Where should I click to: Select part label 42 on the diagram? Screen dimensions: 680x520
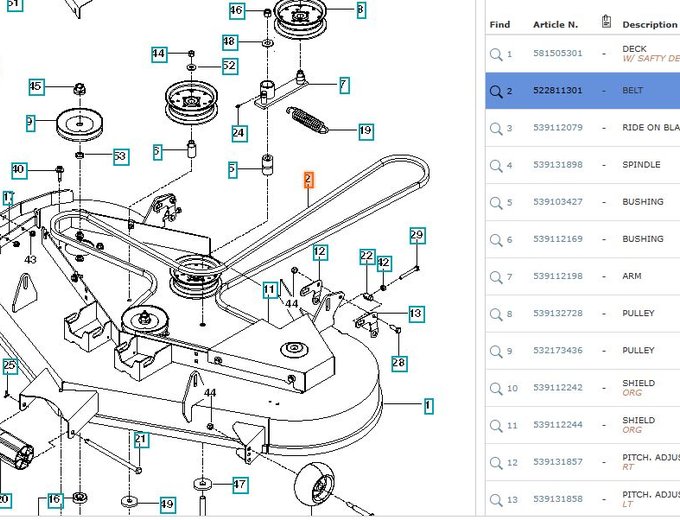point(383,264)
